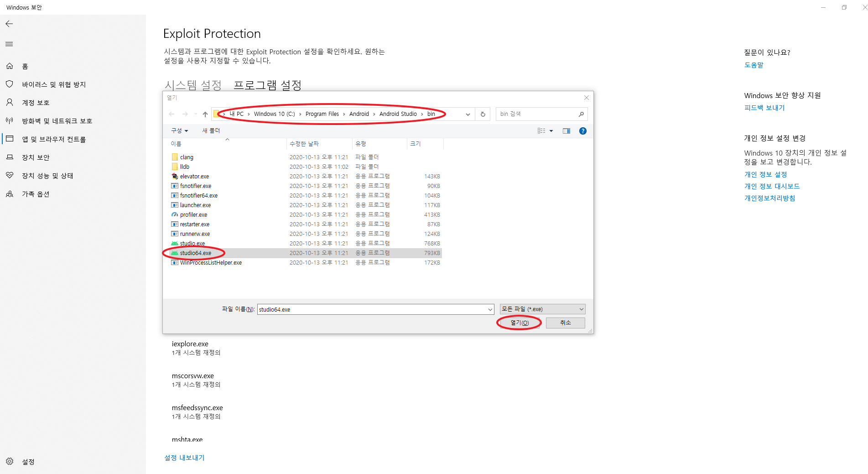The width and height of the screenshot is (868, 474).
Task: Select mscorsvw.exe program entry
Action: [196, 380]
